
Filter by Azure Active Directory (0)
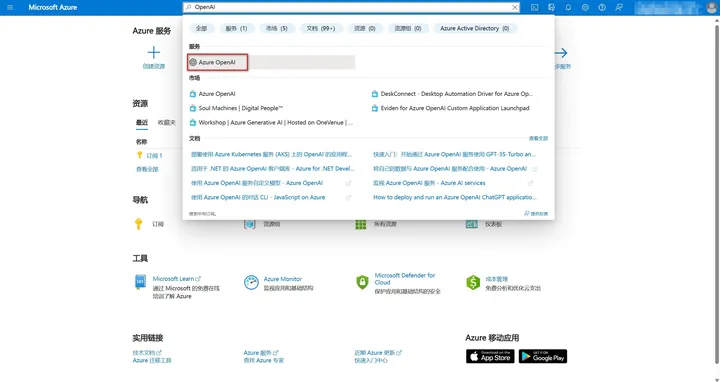475,28
